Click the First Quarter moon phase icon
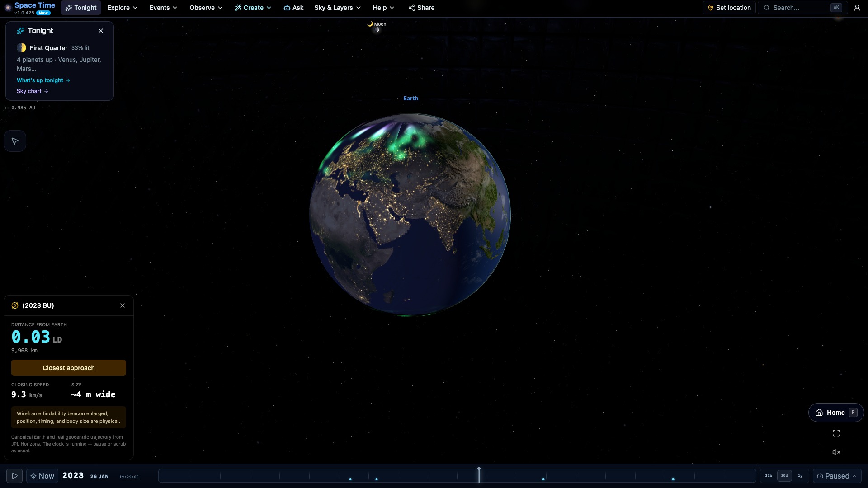Screen dimensions: 868x488 (21, 48)
